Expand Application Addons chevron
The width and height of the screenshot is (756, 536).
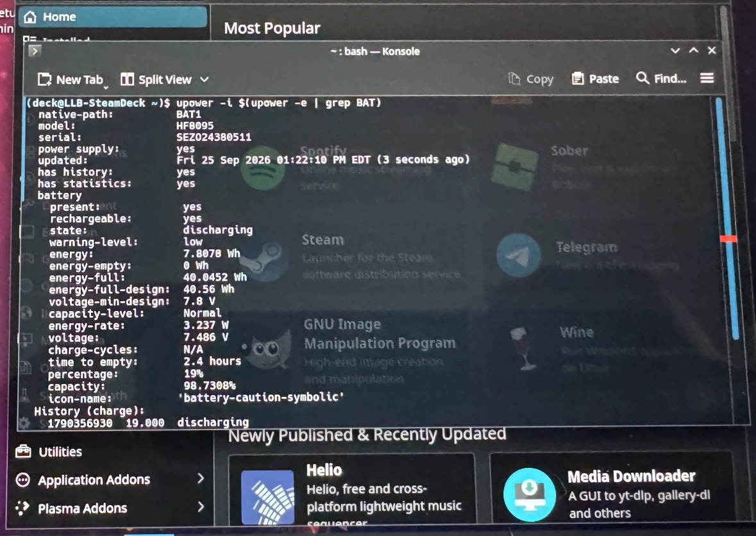coord(201,478)
